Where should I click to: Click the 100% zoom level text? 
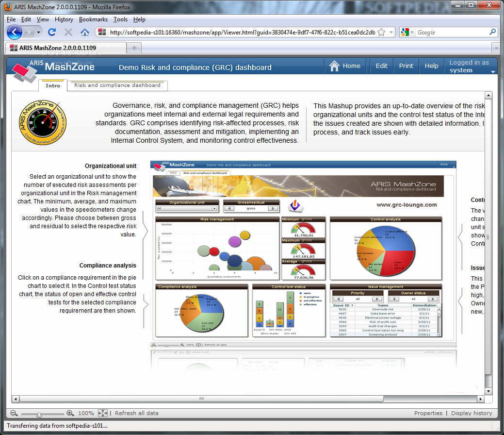(x=86, y=413)
